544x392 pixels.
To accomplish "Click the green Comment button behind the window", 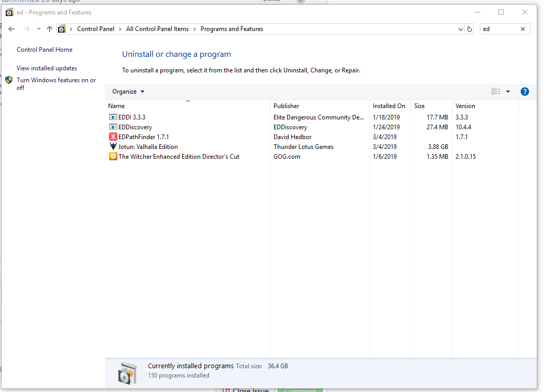I will pyautogui.click(x=300, y=390).
